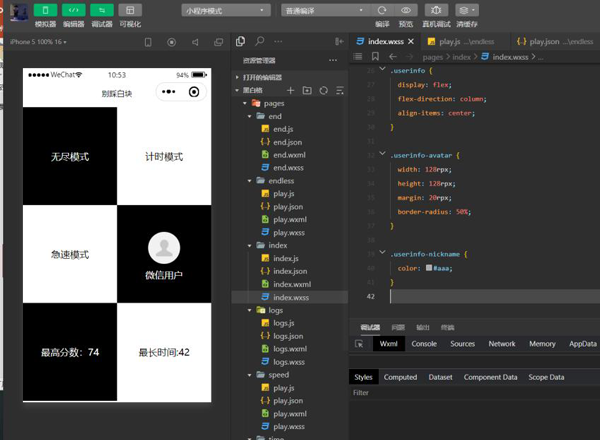Screen dimensions: 600x440
Task: Click the clear cache layers icon
Action: coord(466,9)
